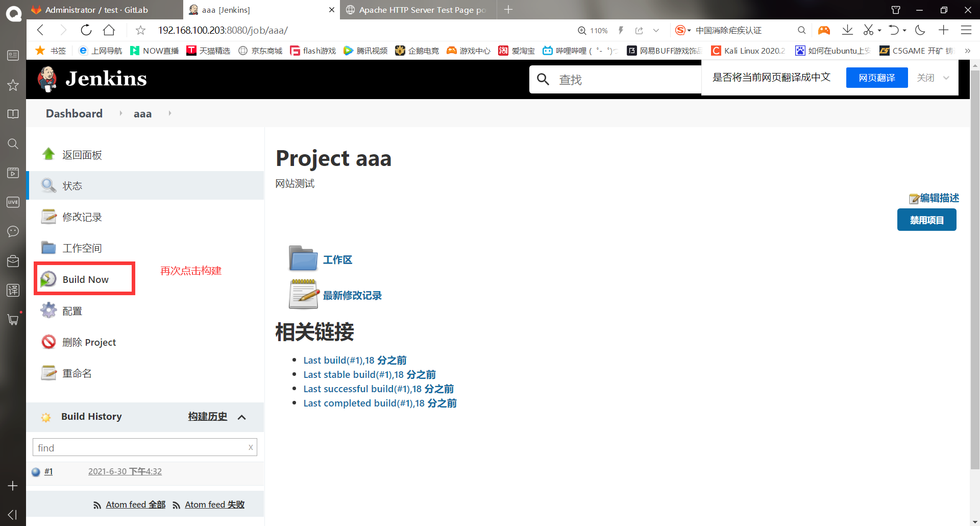Image resolution: width=980 pixels, height=526 pixels.
Task: Open the 工作空间 workspace page
Action: pos(83,248)
